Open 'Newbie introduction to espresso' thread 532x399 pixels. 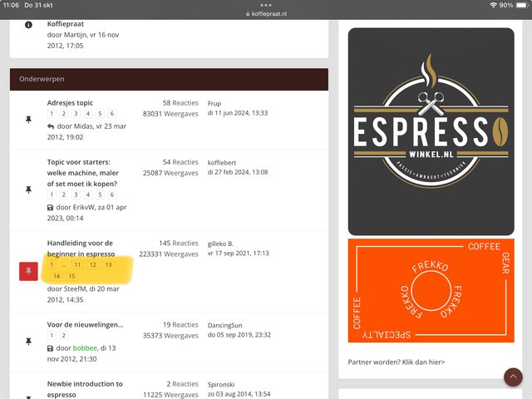point(85,389)
